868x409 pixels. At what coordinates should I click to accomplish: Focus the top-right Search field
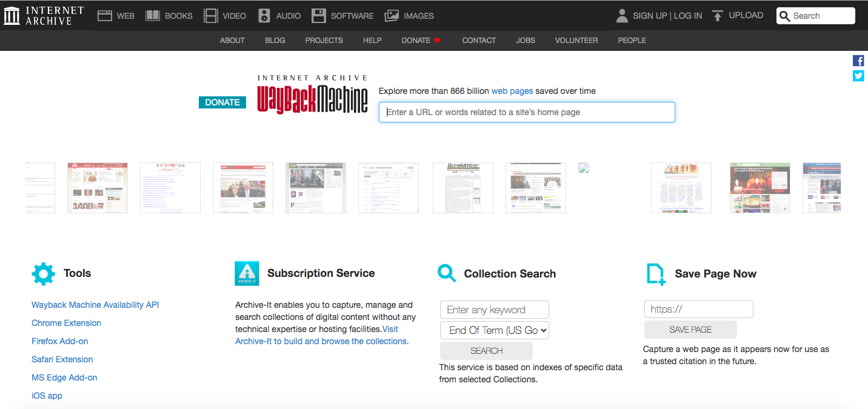(816, 16)
